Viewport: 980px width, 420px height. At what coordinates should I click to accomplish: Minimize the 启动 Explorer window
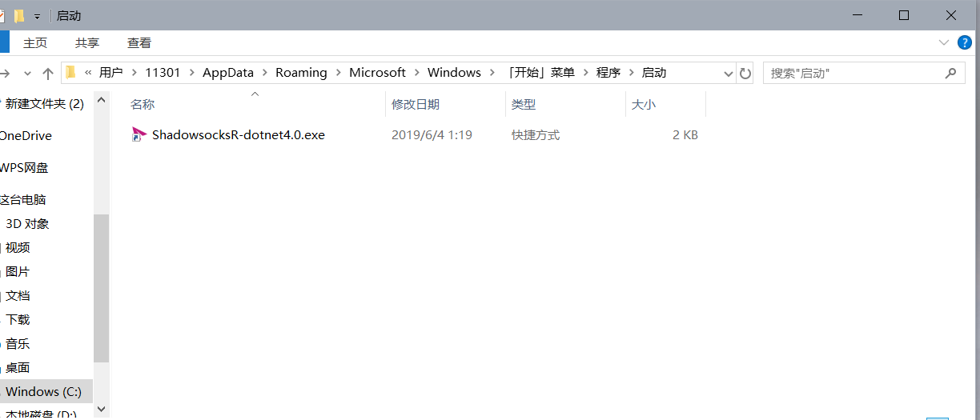858,15
